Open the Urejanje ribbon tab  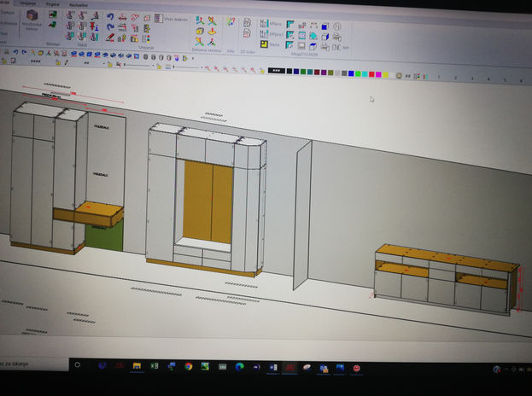(x=28, y=3)
